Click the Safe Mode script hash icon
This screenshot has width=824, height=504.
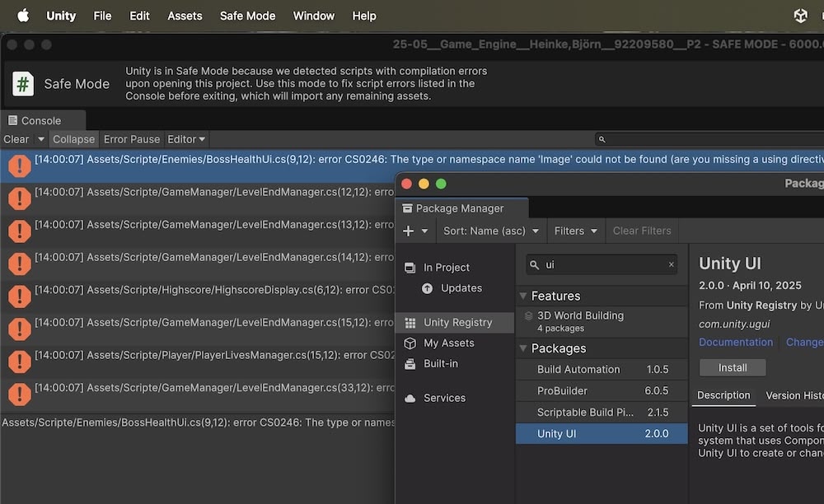tap(23, 84)
